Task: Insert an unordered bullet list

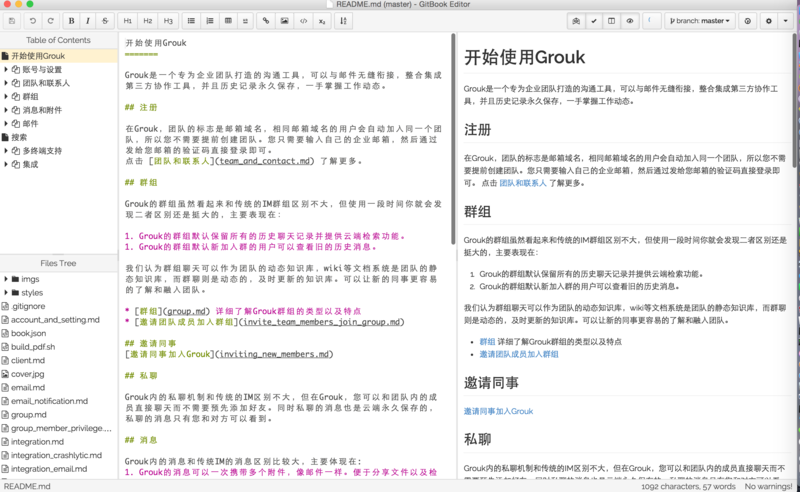Action: point(191,21)
